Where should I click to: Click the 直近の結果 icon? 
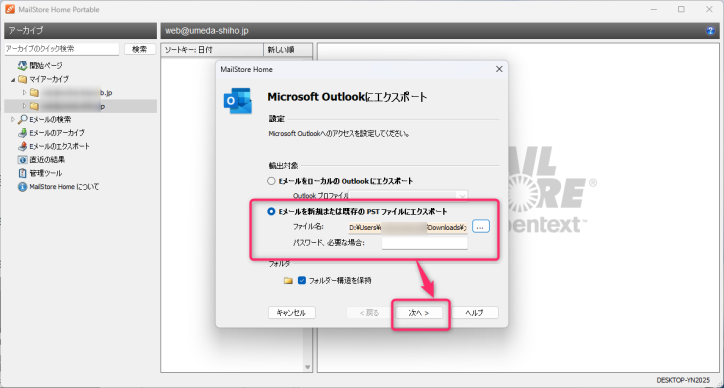(x=22, y=160)
